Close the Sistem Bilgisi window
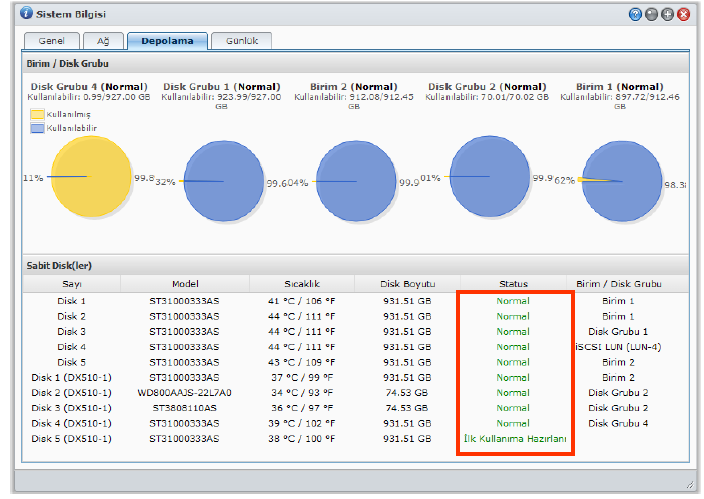The image size is (704, 499). [683, 14]
